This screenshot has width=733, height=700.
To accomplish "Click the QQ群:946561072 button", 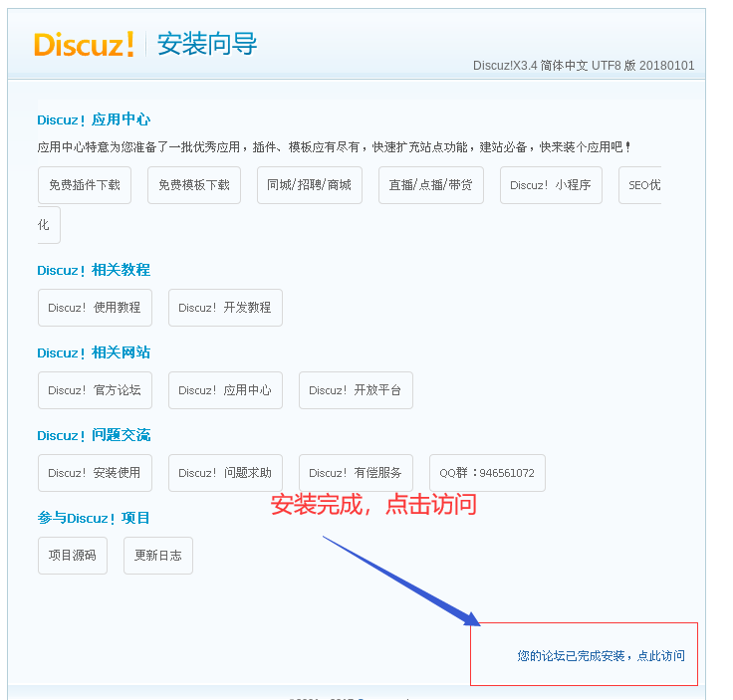I will click(487, 473).
